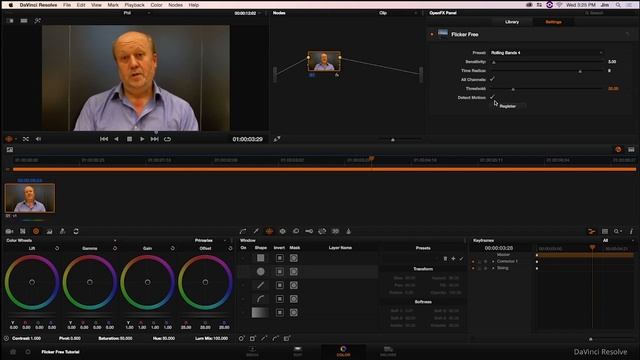
Task: Add a circular window using bottom toolbar
Action: click(242, 338)
